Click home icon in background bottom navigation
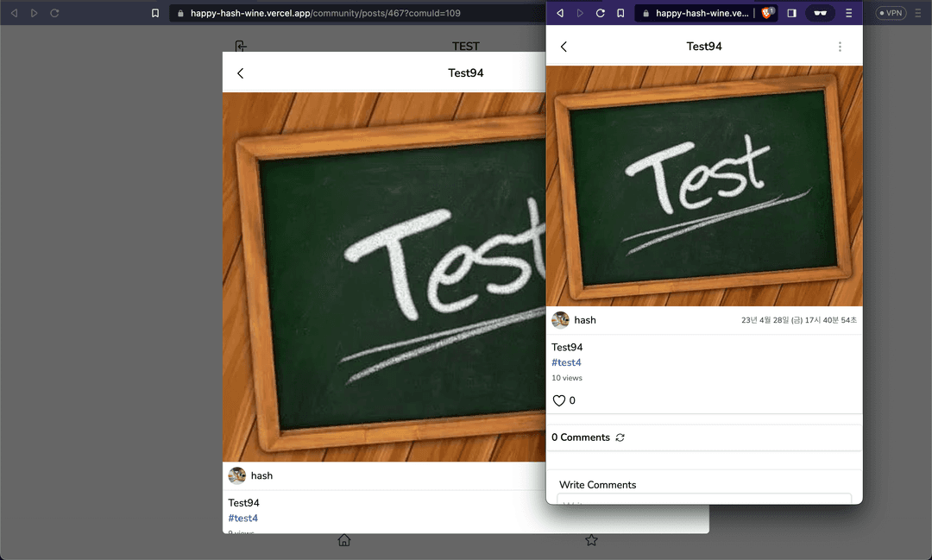 pos(344,540)
